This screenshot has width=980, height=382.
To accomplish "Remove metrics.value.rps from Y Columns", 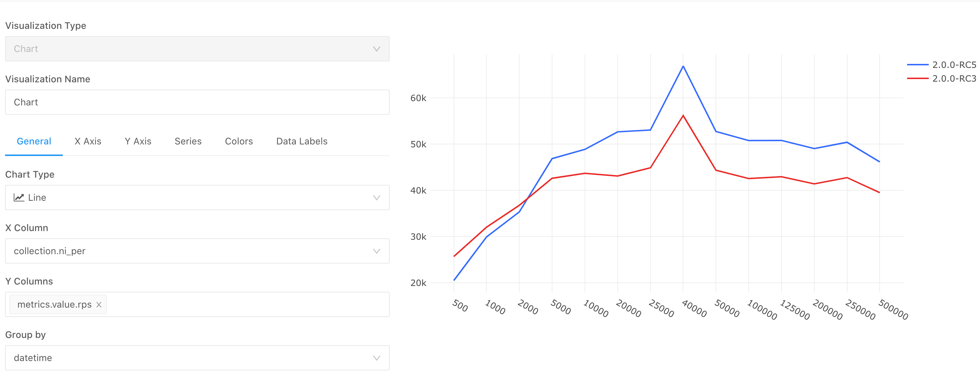I will pos(99,305).
